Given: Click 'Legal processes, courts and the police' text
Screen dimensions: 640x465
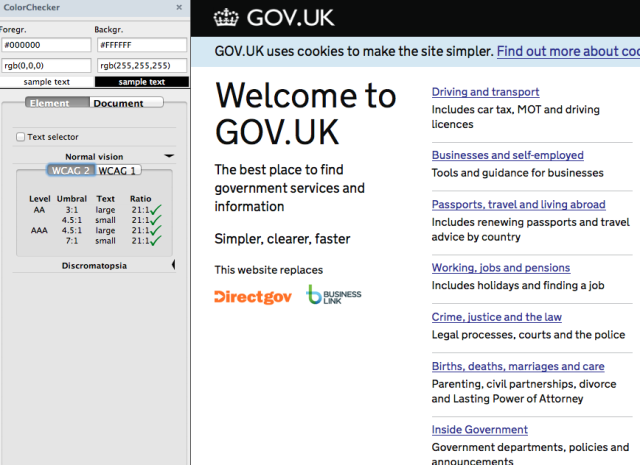Looking at the screenshot, I should point(528,335).
